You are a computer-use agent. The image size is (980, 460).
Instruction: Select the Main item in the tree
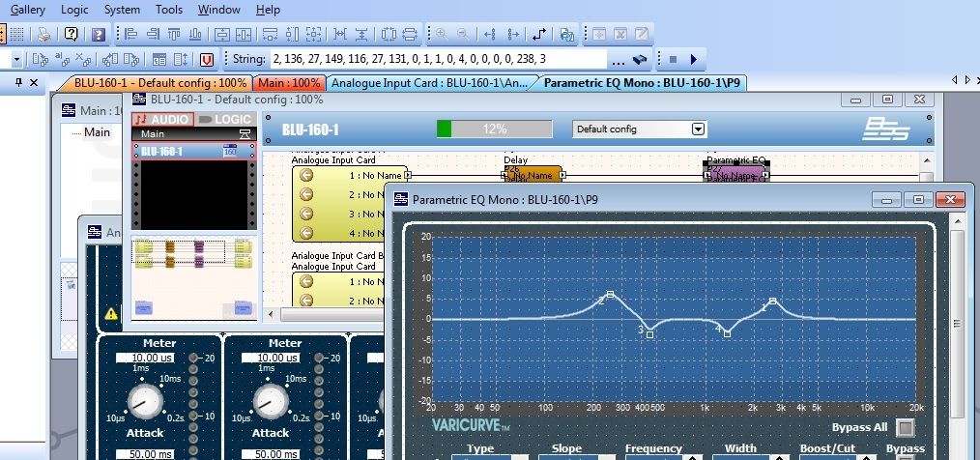pos(97,132)
